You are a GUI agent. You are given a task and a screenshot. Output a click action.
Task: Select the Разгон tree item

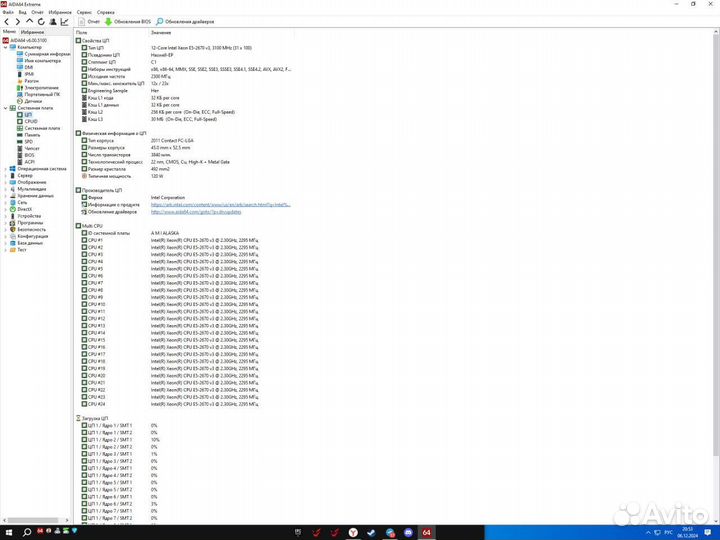coord(28,81)
